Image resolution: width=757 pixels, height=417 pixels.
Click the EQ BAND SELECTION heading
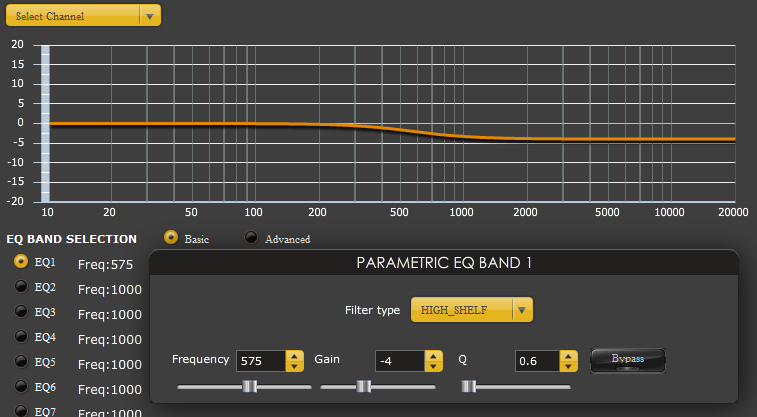click(x=71, y=239)
